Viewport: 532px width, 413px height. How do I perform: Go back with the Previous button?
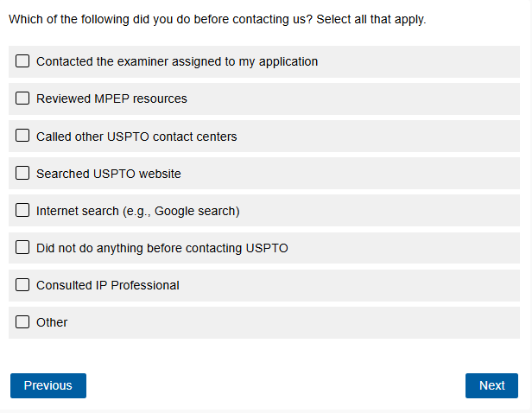coord(48,385)
